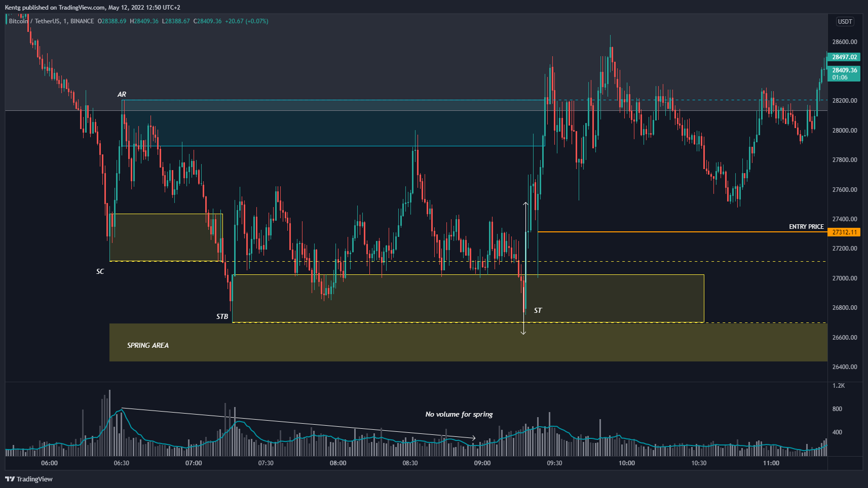
Task: Click the 27000.00 price axis label
Action: (x=845, y=278)
